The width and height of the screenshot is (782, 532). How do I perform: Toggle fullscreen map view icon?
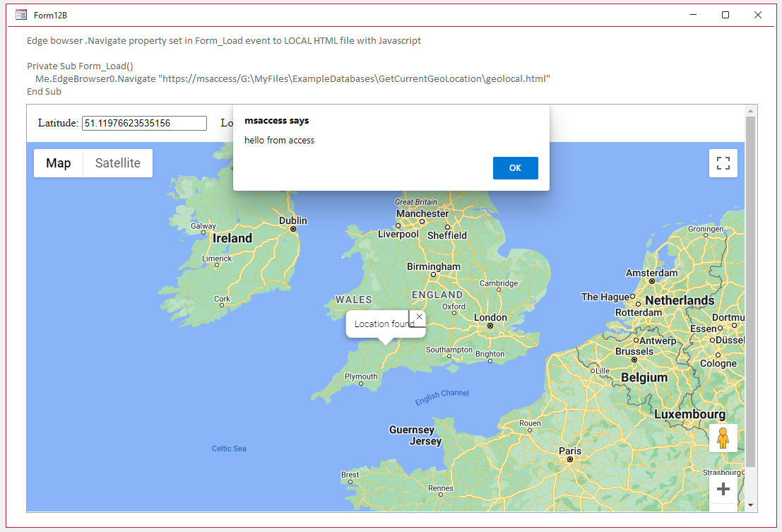723,163
